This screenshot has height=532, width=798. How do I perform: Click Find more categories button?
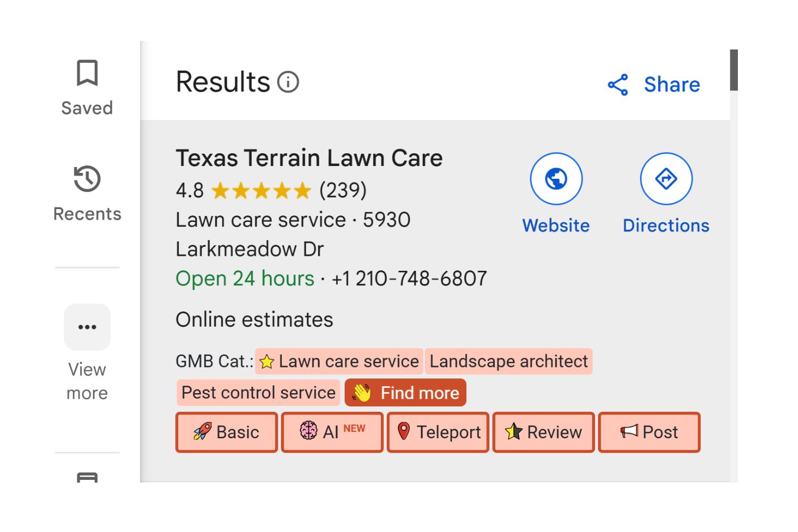point(405,393)
